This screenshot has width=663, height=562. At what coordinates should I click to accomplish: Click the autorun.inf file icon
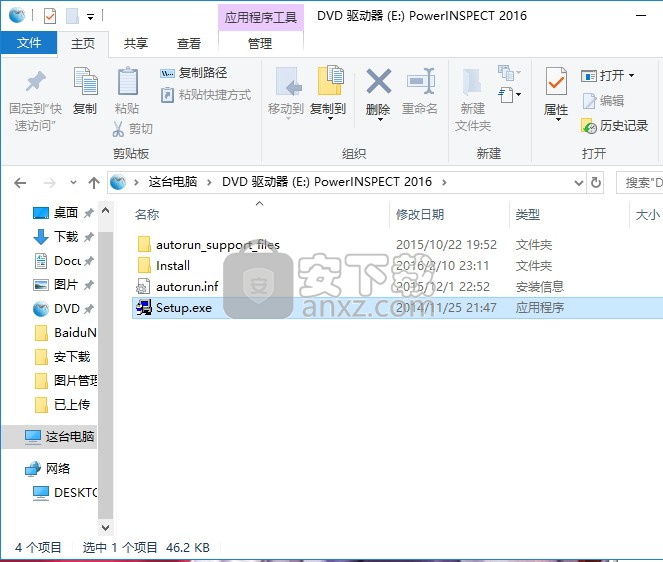(143, 287)
